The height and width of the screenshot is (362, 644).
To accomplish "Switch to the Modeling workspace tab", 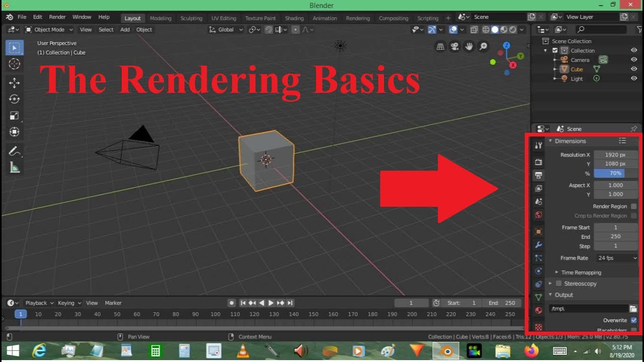I will [160, 18].
